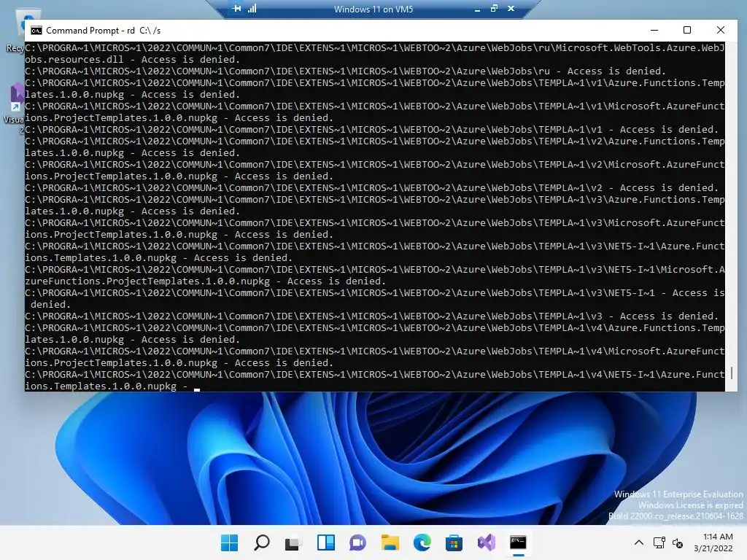Launch Visual Studio from taskbar
Viewport: 747px width, 560px height.
pyautogui.click(x=487, y=542)
